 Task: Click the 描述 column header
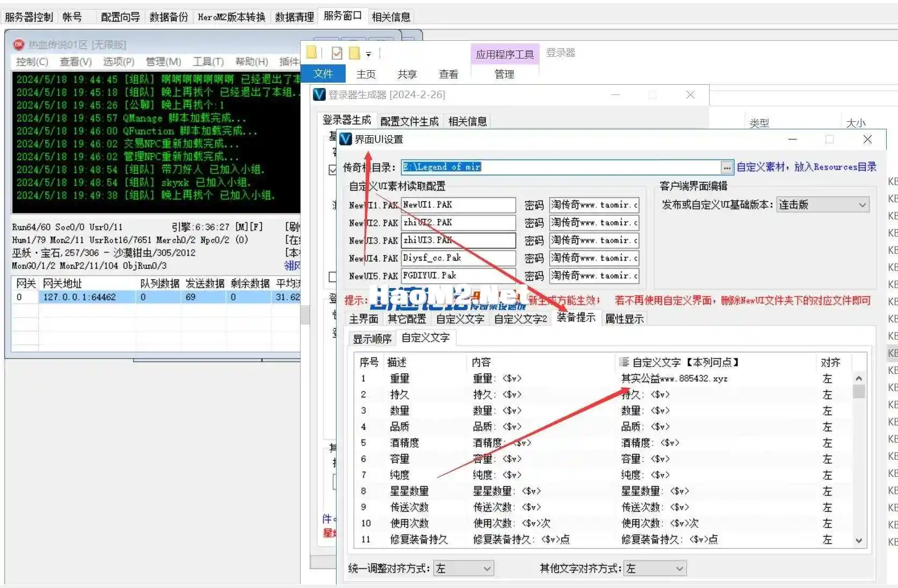tap(397, 363)
